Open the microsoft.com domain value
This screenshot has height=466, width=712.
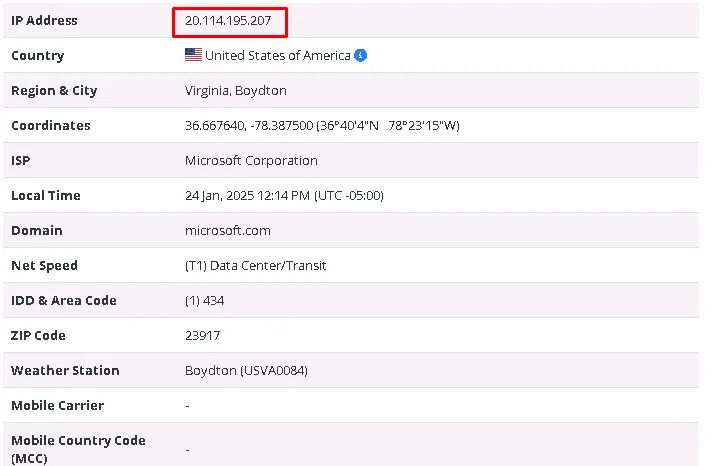pyautogui.click(x=227, y=230)
